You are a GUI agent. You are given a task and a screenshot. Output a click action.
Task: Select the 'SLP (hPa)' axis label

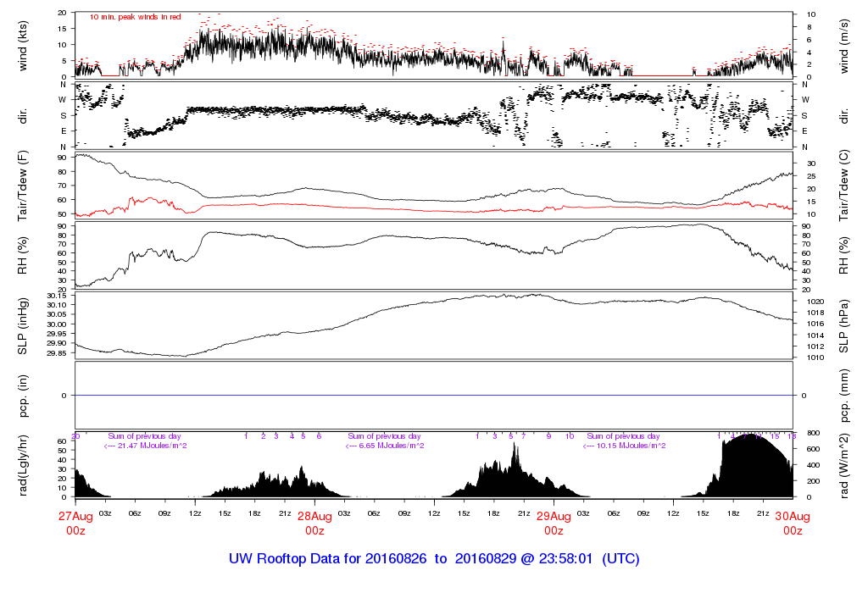pyautogui.click(x=843, y=326)
